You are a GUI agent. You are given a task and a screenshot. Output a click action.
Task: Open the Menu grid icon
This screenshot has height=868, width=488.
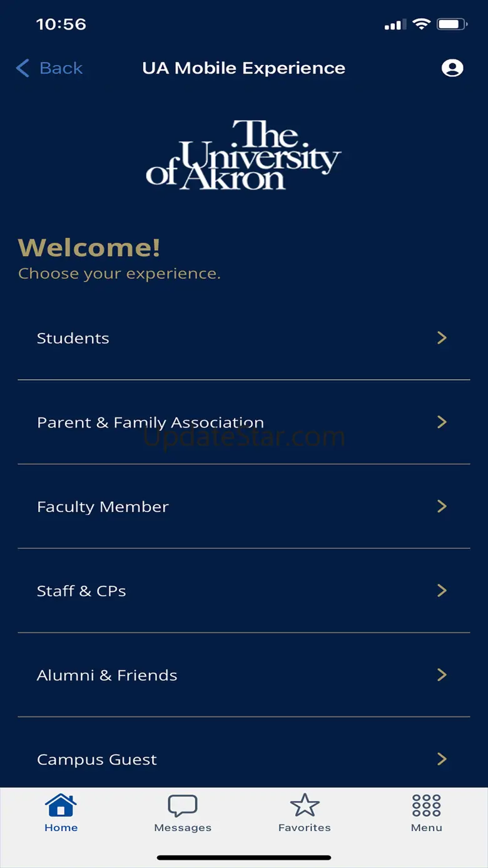coord(427,805)
